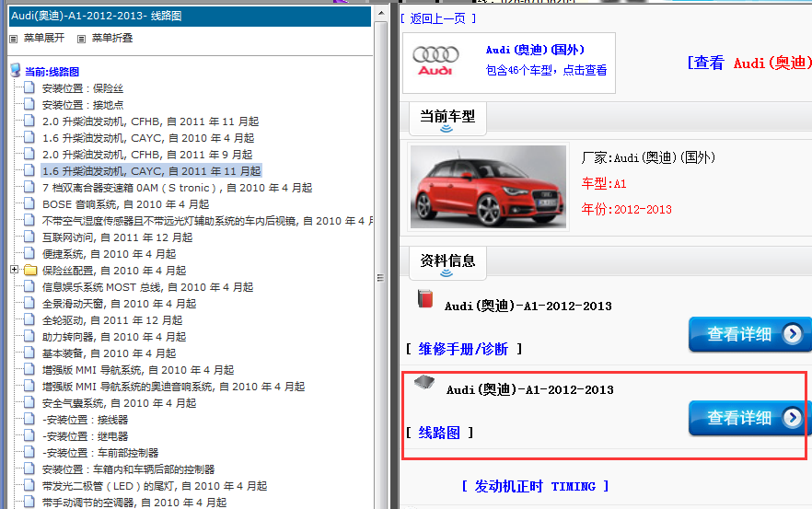Click the panel splitter grip handle

[380, 278]
